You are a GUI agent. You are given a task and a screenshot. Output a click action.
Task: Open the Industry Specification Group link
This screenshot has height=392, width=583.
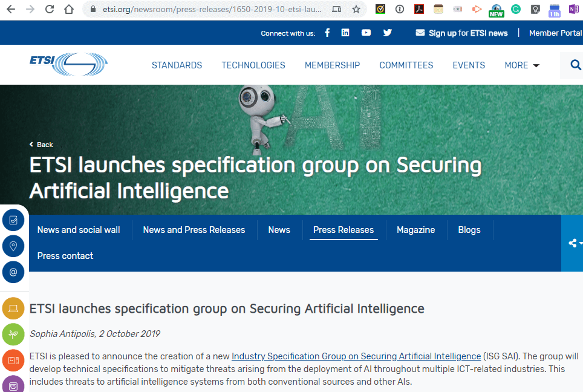click(x=356, y=356)
